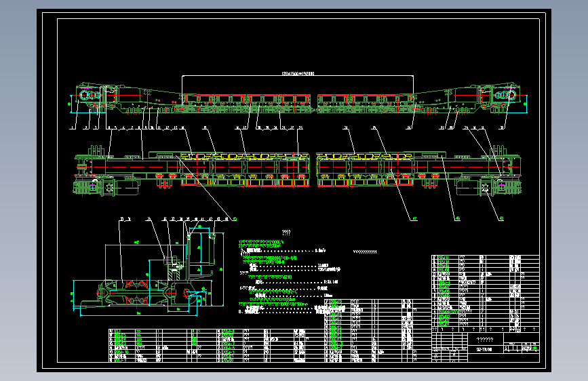Image resolution: width=588 pixels, height=381 pixels.
Task: Click the '????' technical notes heading
Action: pos(286,233)
